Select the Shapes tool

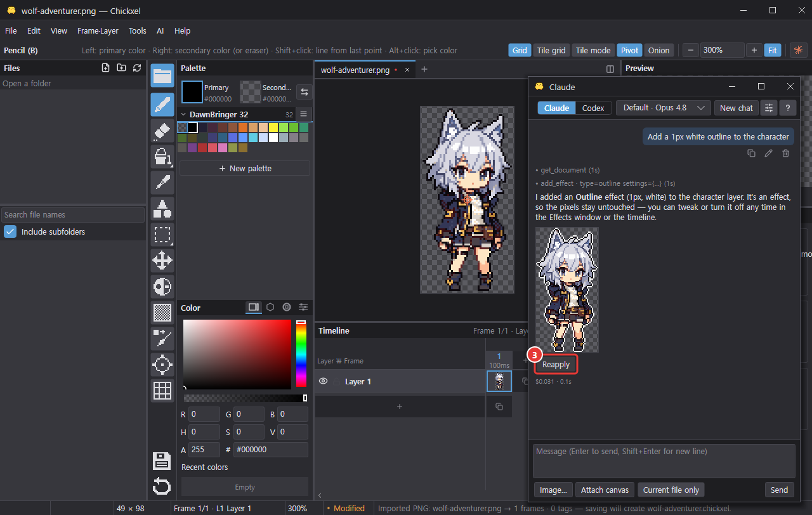pos(162,209)
